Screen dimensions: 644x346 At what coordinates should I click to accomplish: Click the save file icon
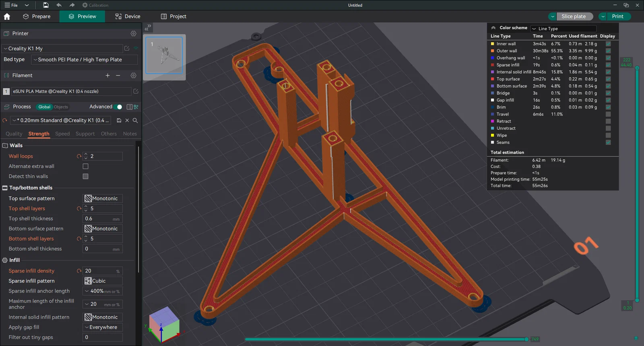pos(46,5)
